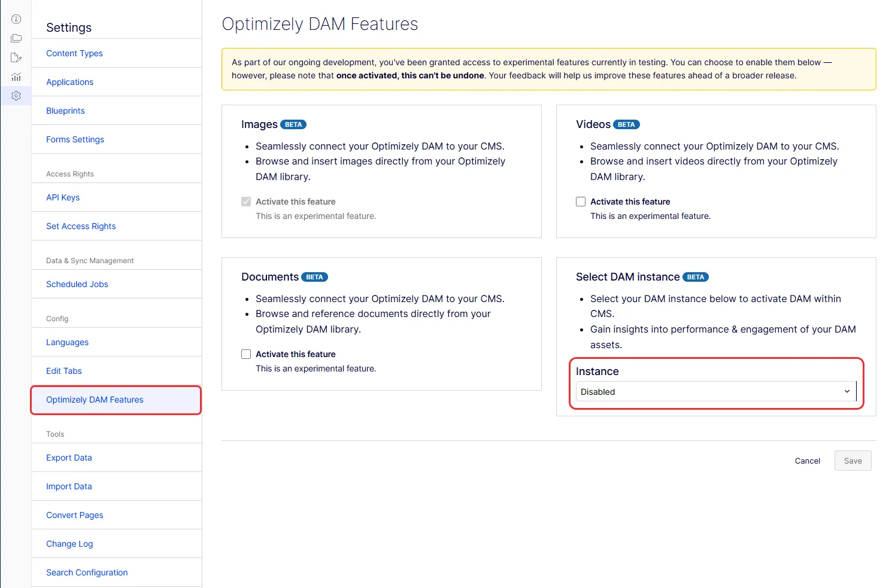Navigate to Forms Settings

[75, 139]
